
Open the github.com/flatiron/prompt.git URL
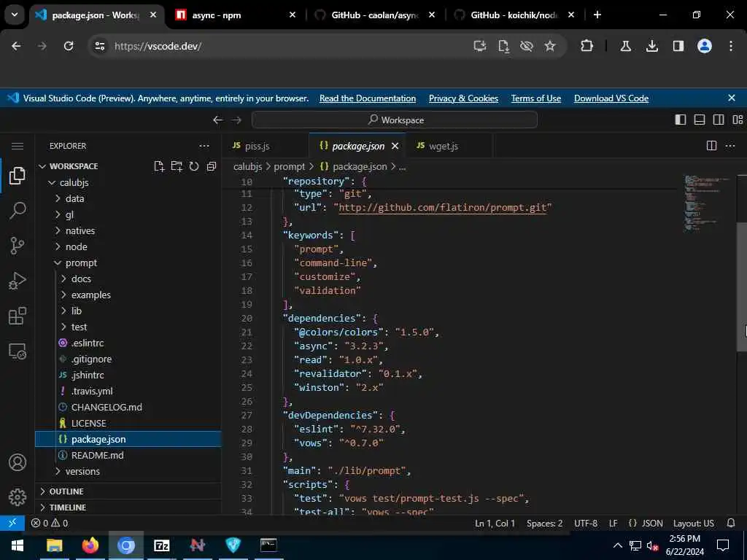click(x=443, y=208)
